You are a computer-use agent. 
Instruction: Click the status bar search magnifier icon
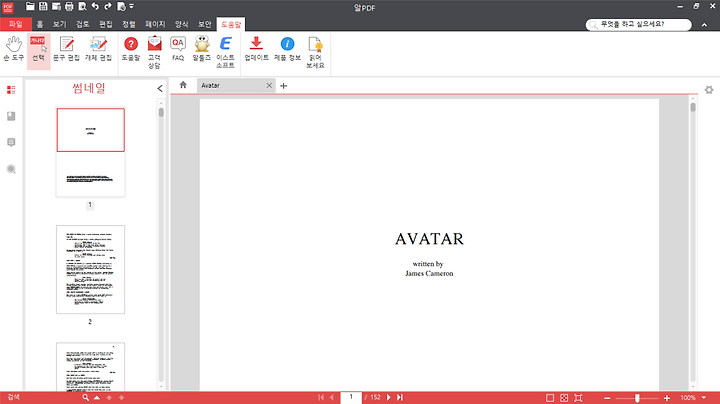85,398
